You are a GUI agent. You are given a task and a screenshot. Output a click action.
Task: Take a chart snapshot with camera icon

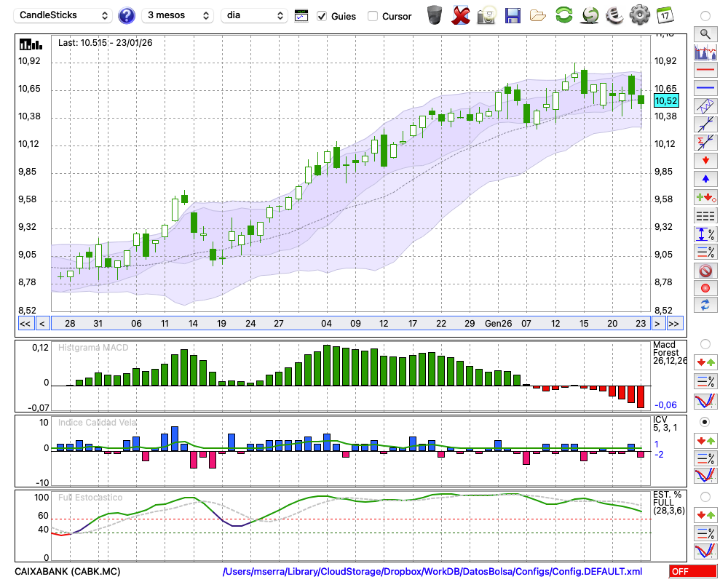tap(486, 15)
